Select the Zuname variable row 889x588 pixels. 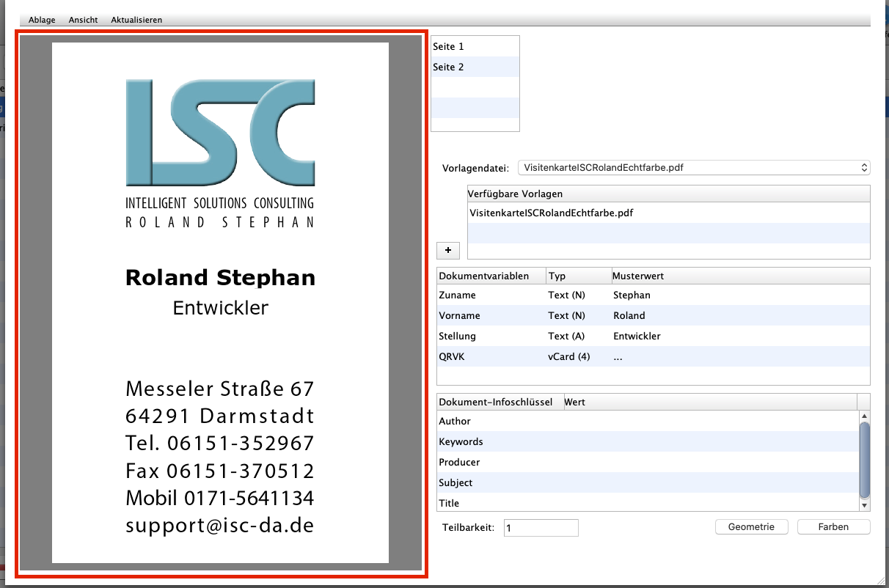(654, 295)
